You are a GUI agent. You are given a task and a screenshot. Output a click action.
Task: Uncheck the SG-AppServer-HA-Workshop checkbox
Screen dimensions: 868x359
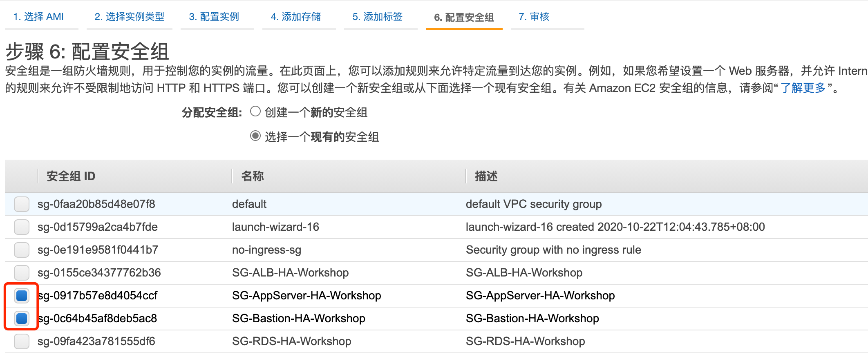(x=22, y=296)
